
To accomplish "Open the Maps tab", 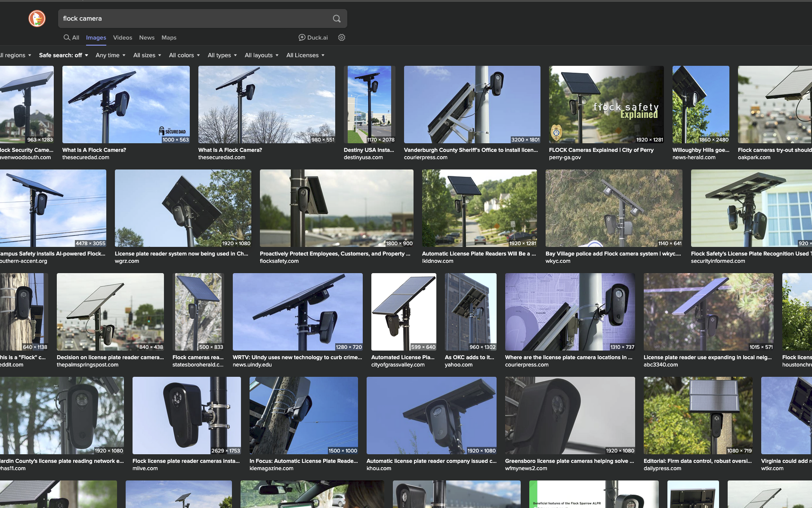I will [169, 37].
